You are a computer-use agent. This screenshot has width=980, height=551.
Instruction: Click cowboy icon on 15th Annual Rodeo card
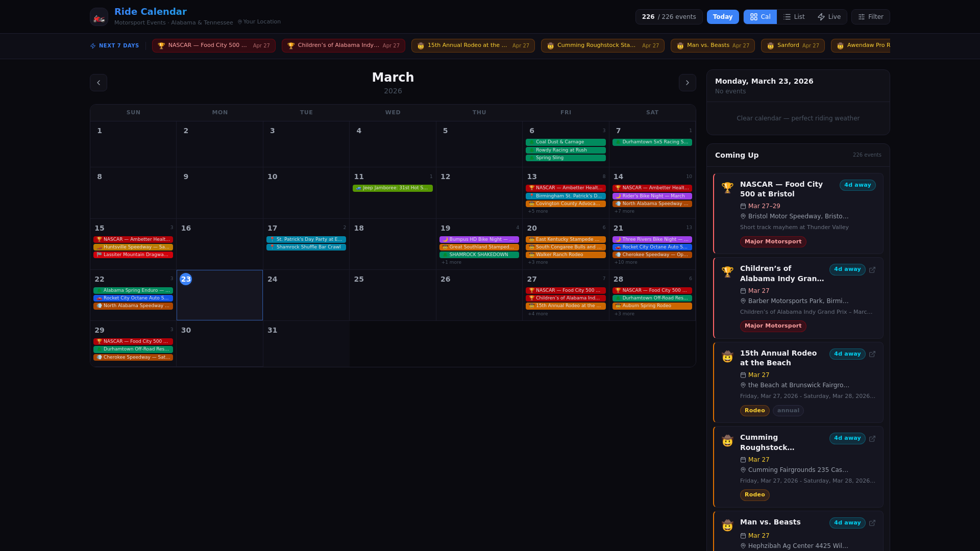727,356
